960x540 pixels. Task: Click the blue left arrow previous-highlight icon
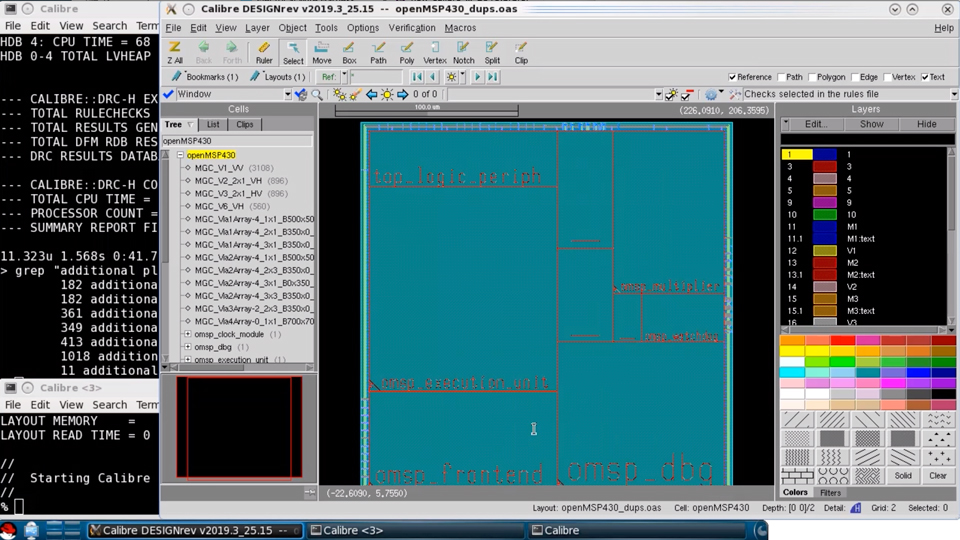tap(372, 94)
